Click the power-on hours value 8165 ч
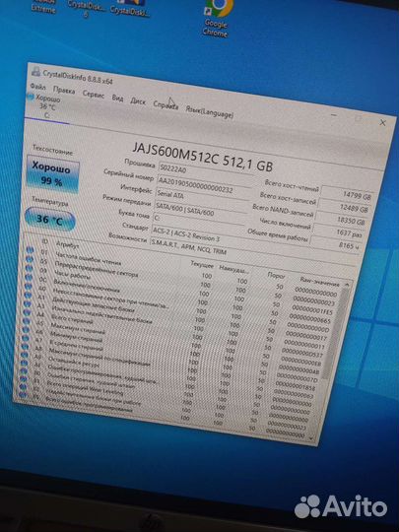 pyautogui.click(x=335, y=244)
